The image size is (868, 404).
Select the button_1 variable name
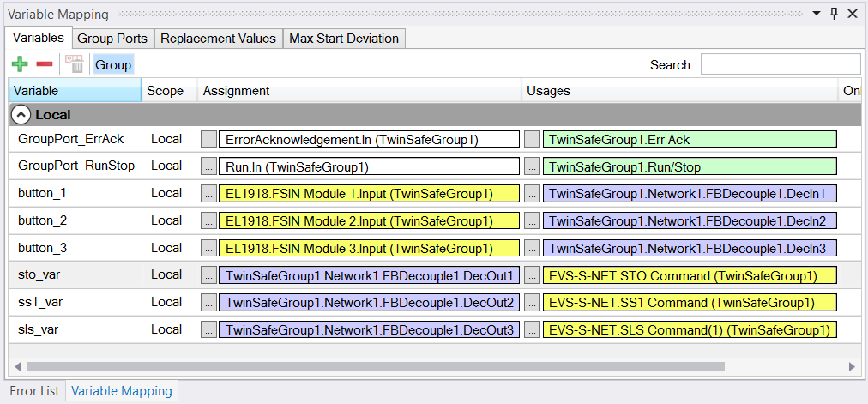pyautogui.click(x=42, y=193)
